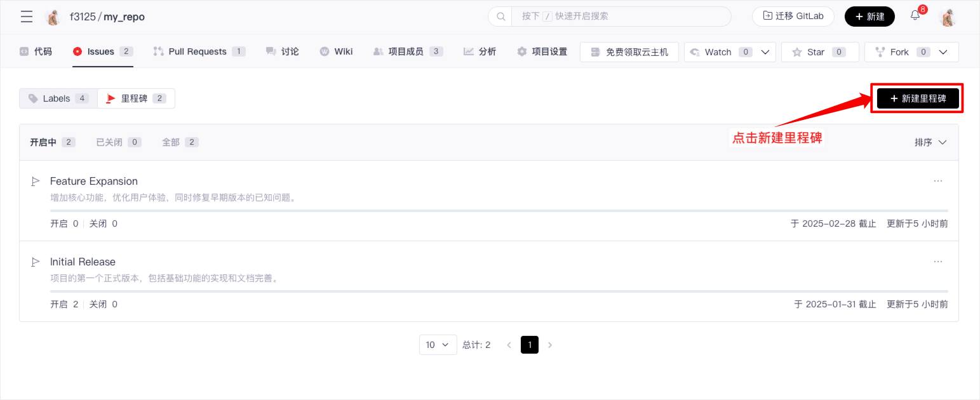Click the notification bell icon
The image size is (980, 400).
click(x=915, y=16)
